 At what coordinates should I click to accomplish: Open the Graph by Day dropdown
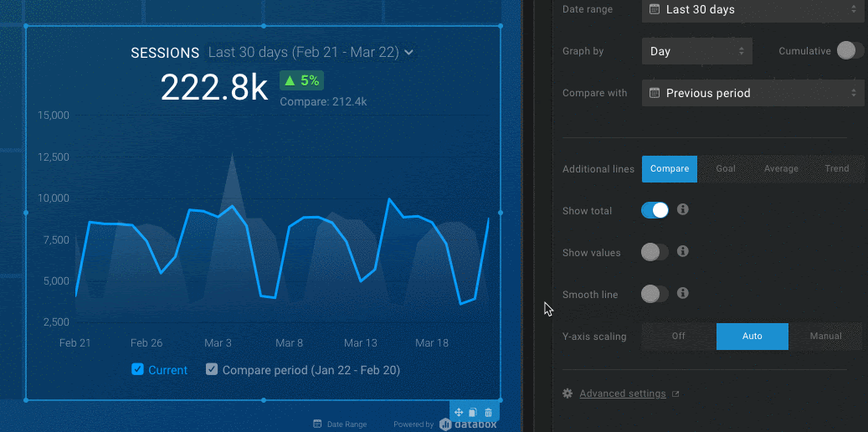[x=696, y=51]
